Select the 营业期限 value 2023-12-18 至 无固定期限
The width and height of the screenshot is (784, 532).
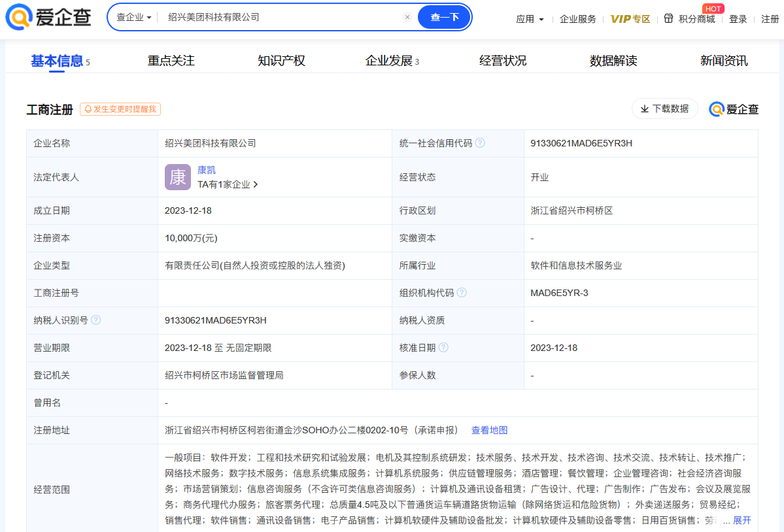218,348
